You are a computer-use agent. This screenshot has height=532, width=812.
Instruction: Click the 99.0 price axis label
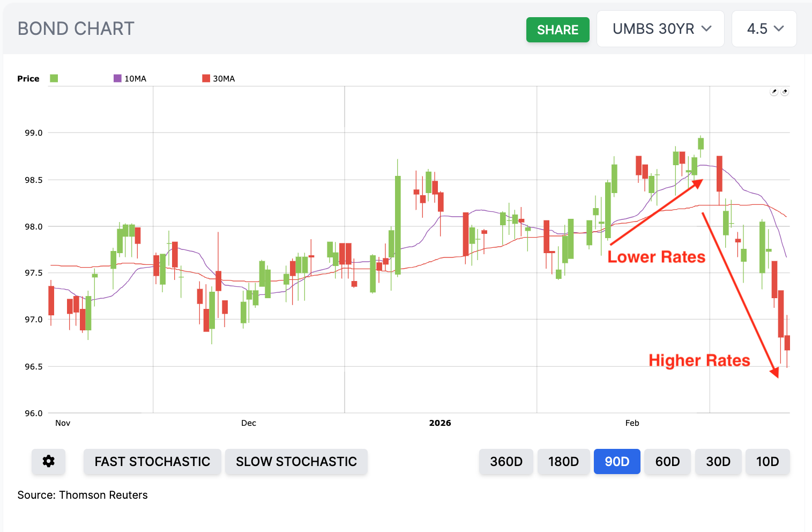click(x=34, y=132)
